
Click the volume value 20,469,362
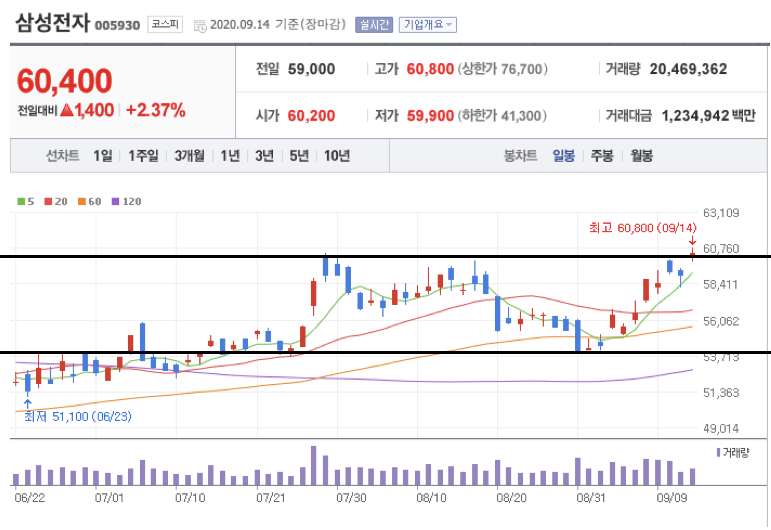[688, 69]
